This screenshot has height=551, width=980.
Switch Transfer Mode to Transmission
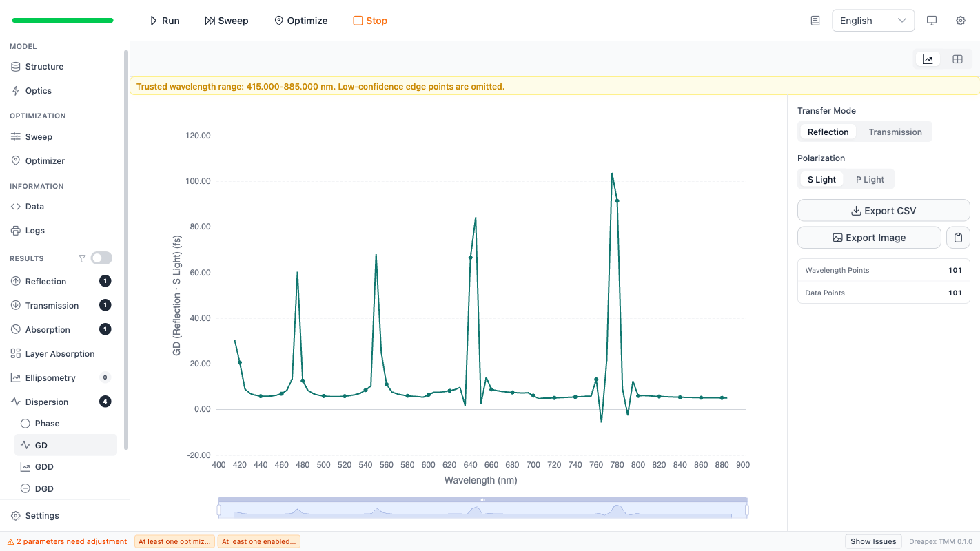pyautogui.click(x=895, y=132)
